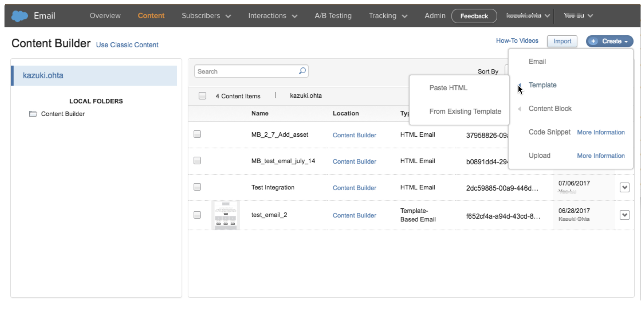Open row actions arrow for test_email_2

[x=624, y=215]
